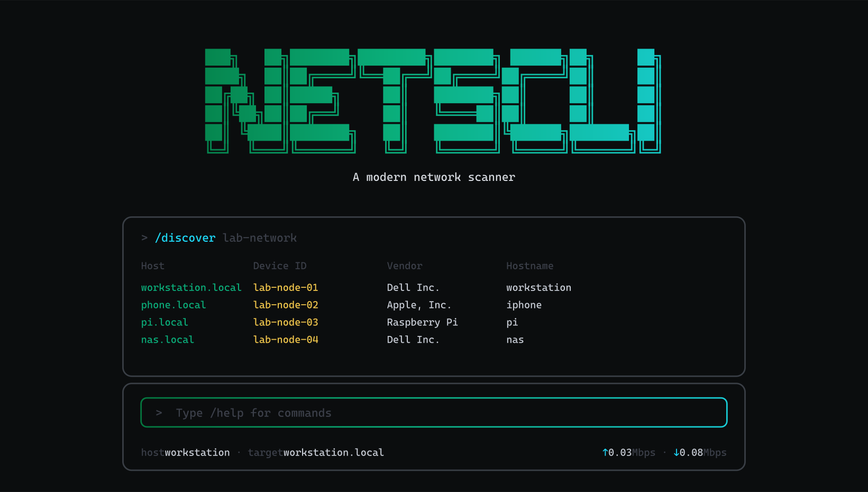Click the Hostname column header
The image size is (868, 492).
530,266
